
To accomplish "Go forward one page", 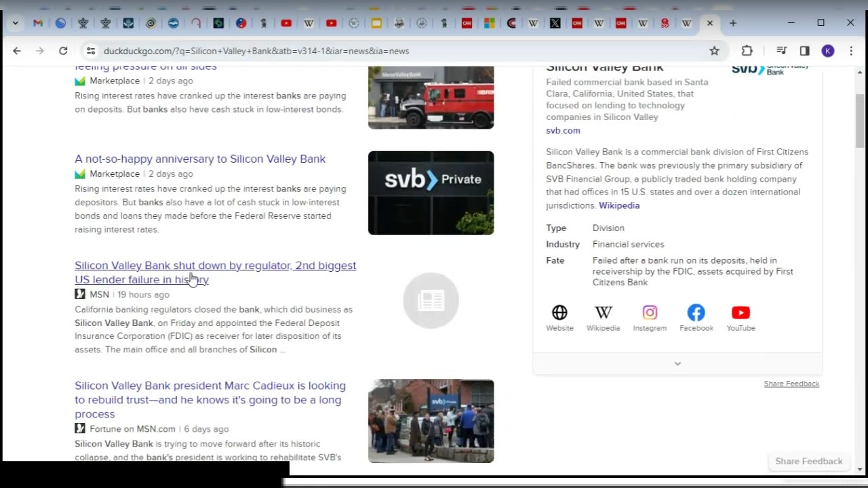I will (x=40, y=51).
